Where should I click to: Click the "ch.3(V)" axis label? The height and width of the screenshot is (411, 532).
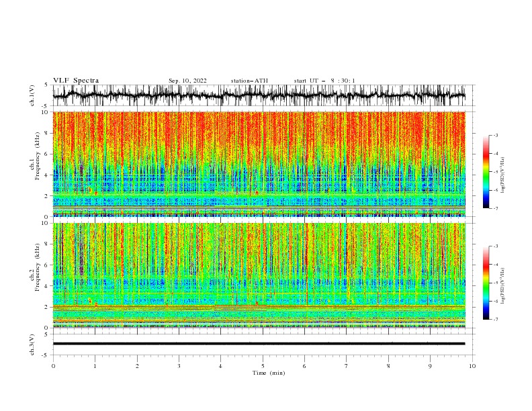(x=32, y=345)
